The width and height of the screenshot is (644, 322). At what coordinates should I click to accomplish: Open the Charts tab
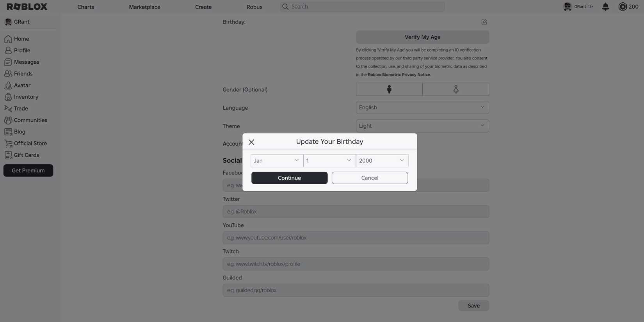(x=85, y=7)
